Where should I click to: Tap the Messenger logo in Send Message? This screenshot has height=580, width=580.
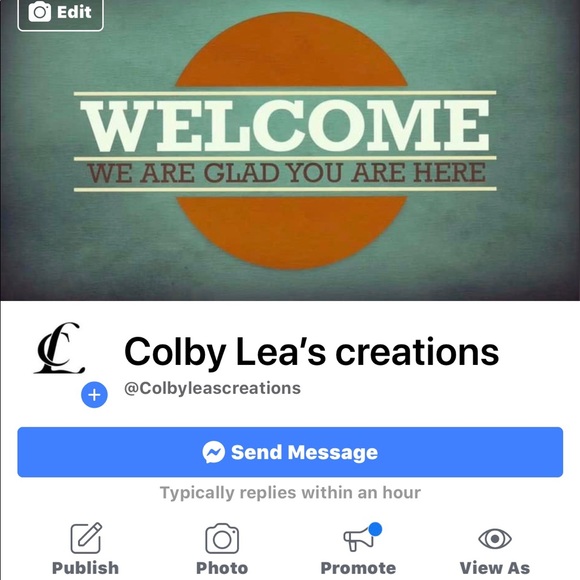tap(213, 452)
